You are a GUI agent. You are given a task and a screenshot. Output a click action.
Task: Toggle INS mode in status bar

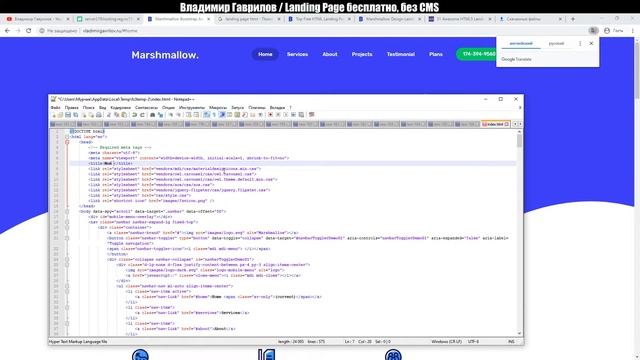[511, 342]
